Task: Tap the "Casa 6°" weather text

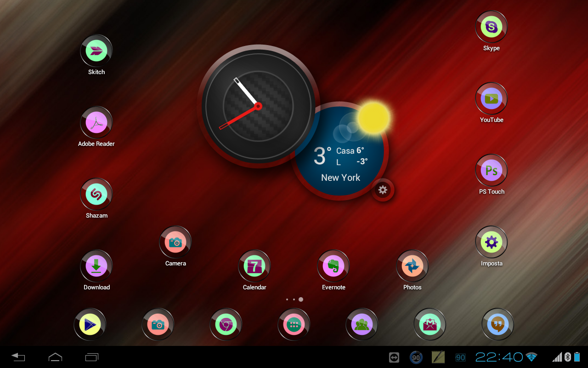Action: coord(350,151)
